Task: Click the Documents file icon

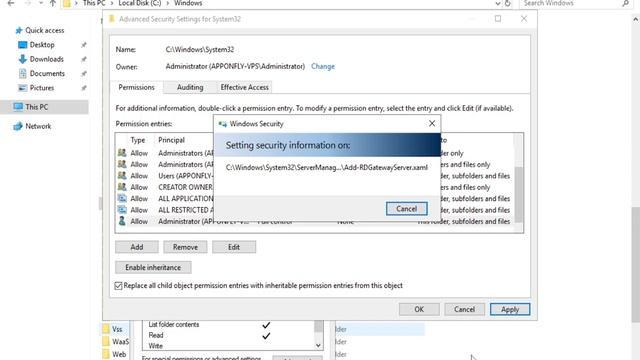Action: coord(22,73)
